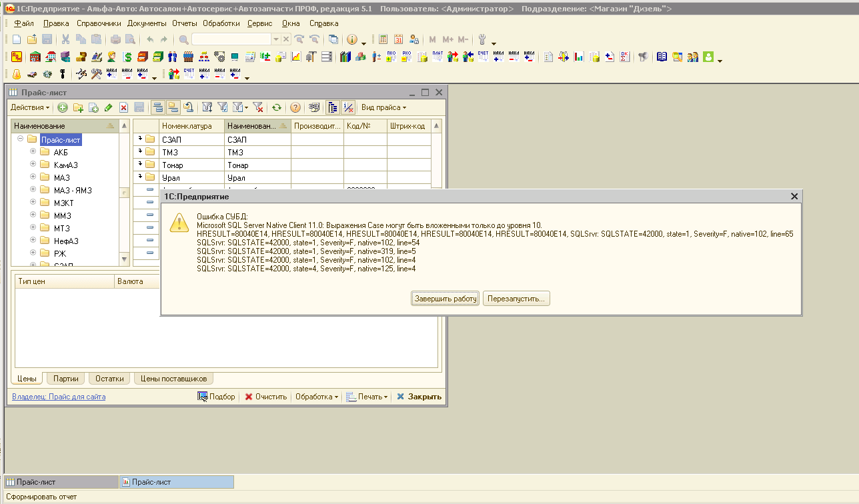This screenshot has width=859, height=504.
Task: Click the red X mark-for-deletion icon
Action: [123, 107]
